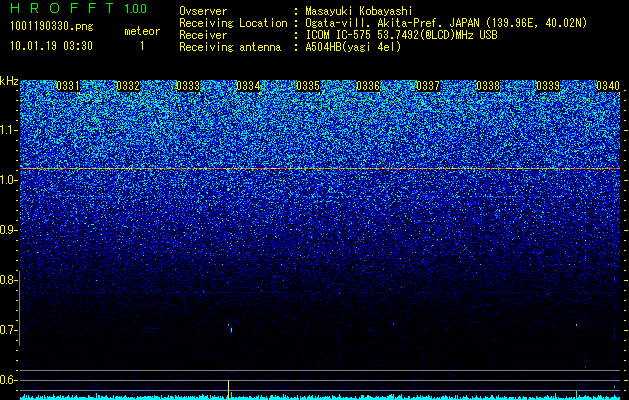Click the 1.0 kHz axis label

click(9, 181)
